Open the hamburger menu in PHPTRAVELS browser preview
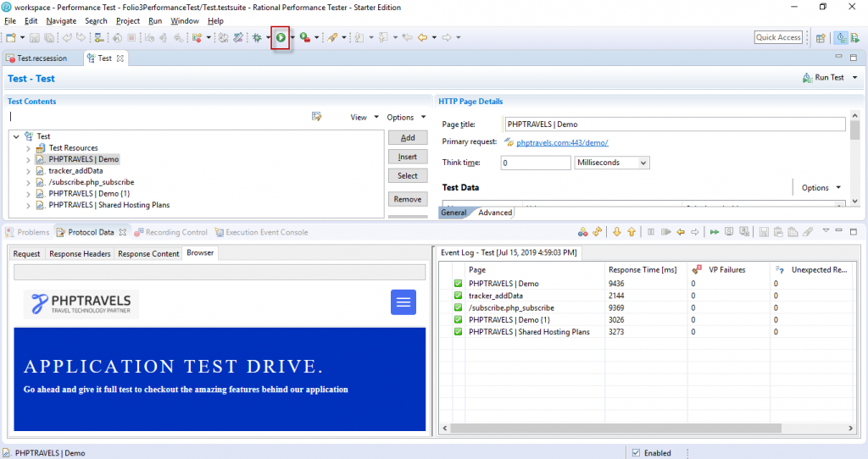Screen dimensions: 868x459 pyautogui.click(x=403, y=302)
